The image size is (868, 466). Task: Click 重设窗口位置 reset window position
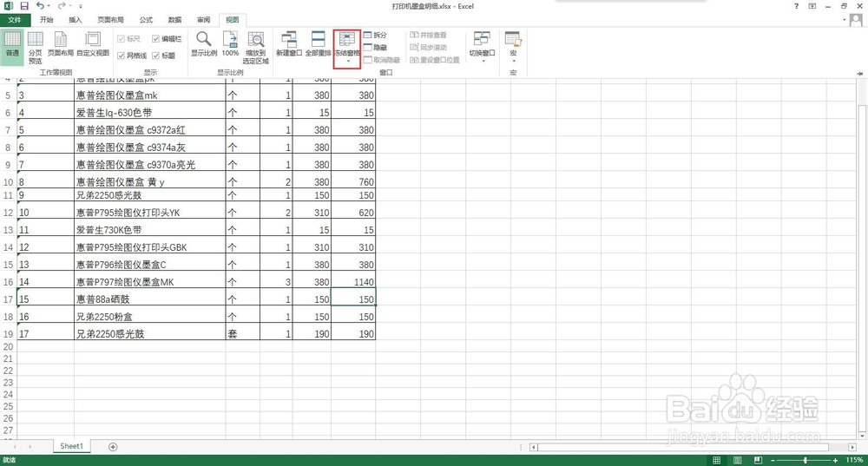point(435,60)
